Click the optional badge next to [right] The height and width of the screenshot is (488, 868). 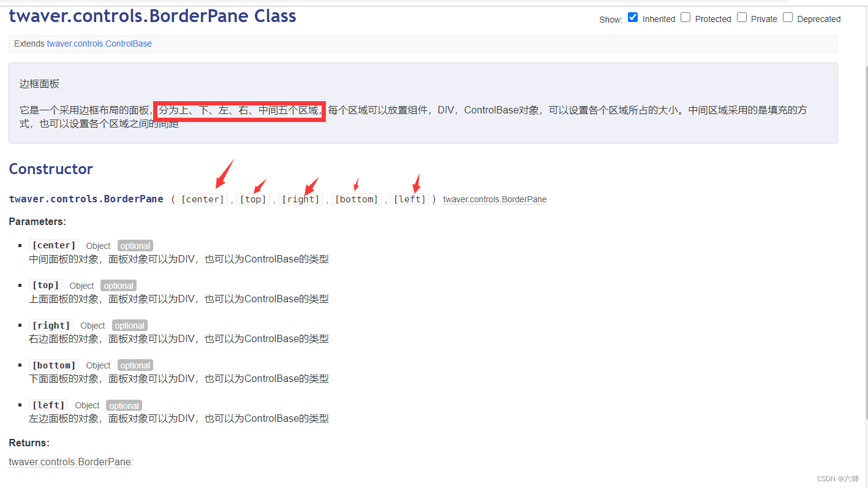[x=130, y=326]
